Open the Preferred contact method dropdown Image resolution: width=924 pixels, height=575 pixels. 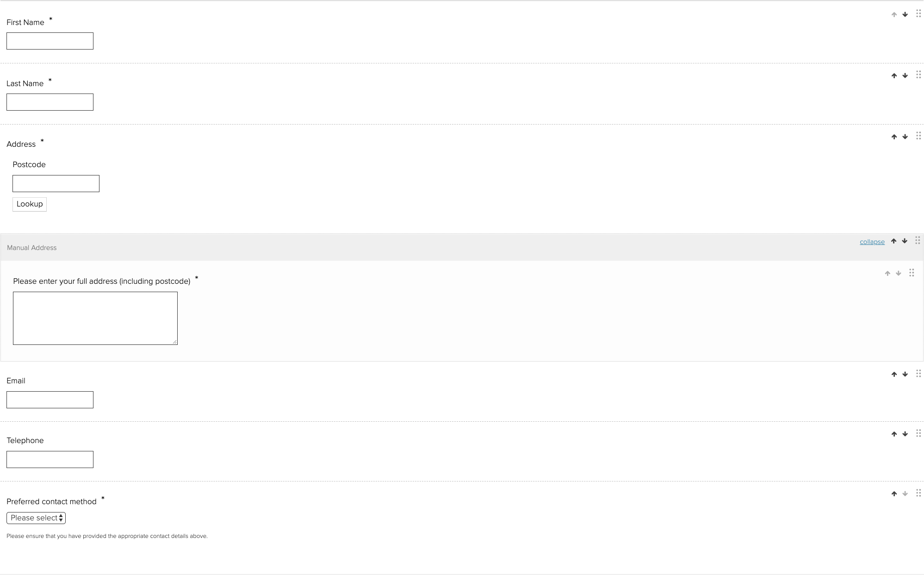[x=36, y=518]
